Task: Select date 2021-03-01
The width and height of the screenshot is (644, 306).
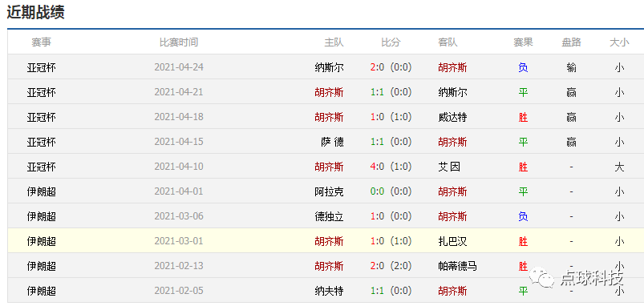Action: [x=179, y=241]
